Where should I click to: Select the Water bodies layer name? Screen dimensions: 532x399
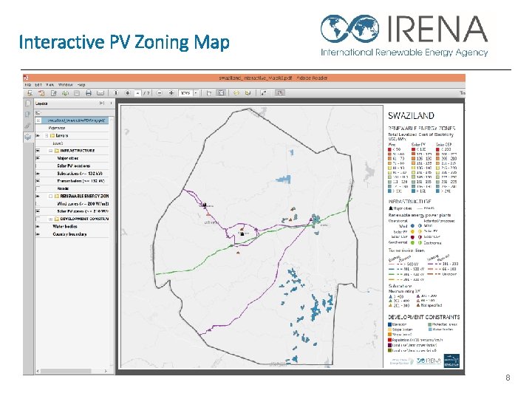[x=65, y=226]
